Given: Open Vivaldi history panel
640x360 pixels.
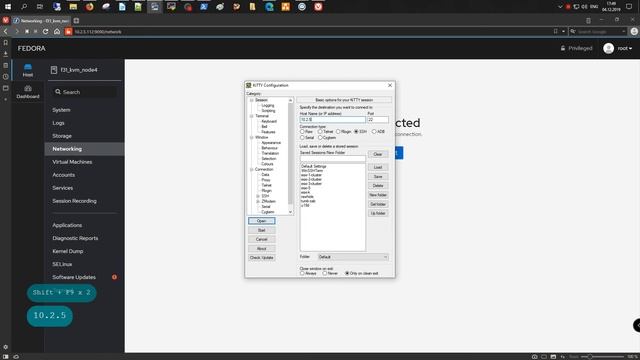Looking at the screenshot, I should click(6, 77).
